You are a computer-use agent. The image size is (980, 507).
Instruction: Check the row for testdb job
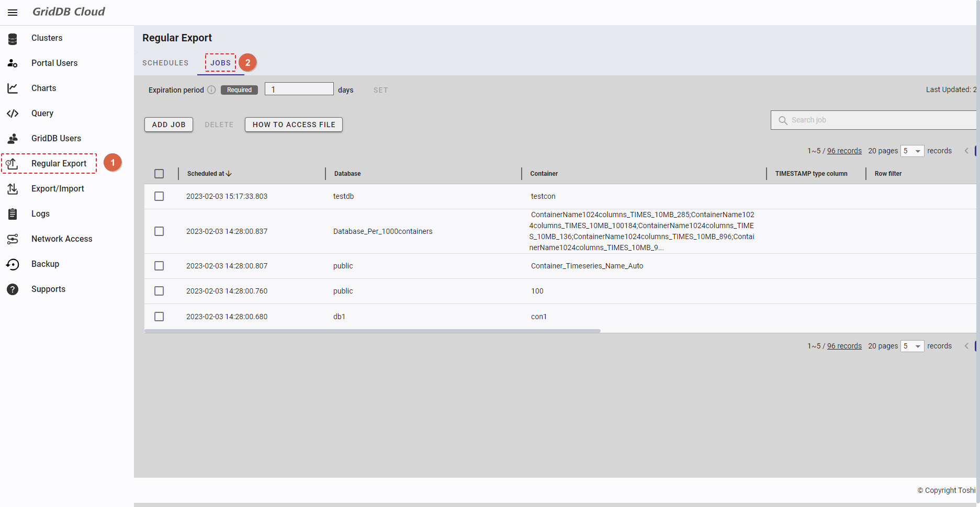tap(159, 196)
